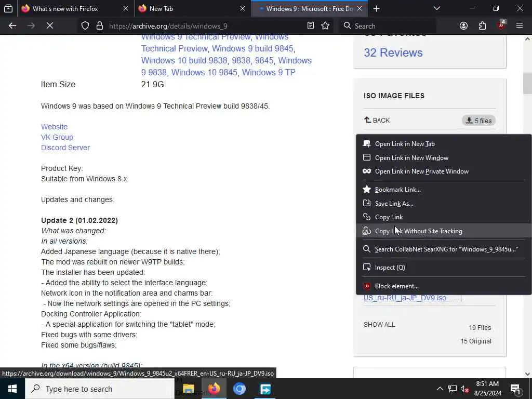This screenshot has height=399, width=532.
Task: Choose Block element from context menu
Action: coord(444,286)
